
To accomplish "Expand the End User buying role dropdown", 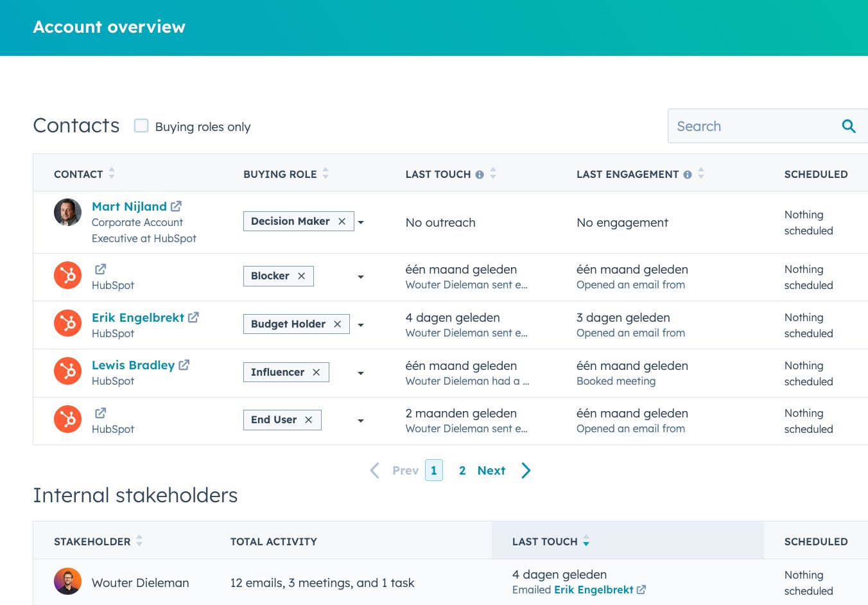I will point(361,420).
